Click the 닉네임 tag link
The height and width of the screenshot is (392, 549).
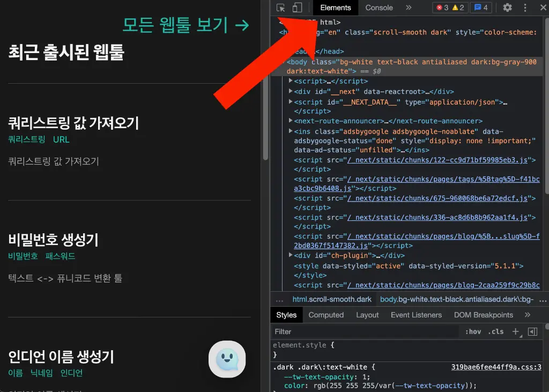click(x=41, y=373)
